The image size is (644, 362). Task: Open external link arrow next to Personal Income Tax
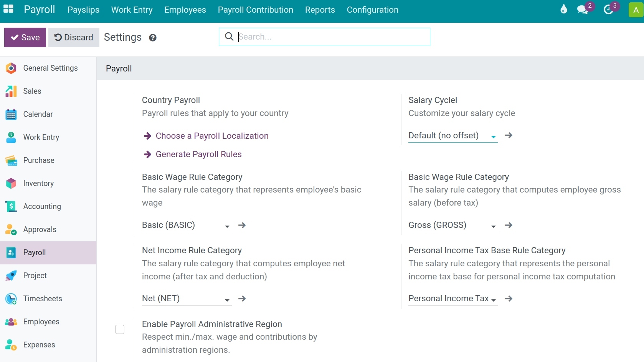pos(509,299)
